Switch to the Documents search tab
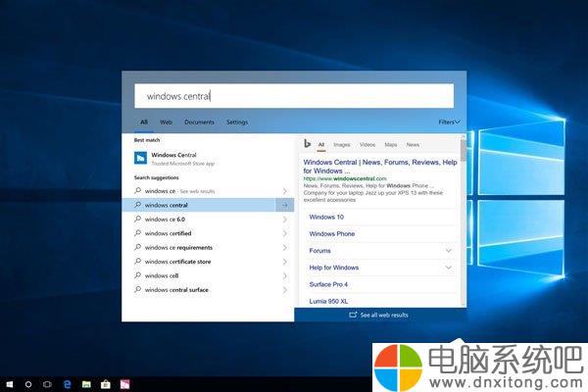The height and width of the screenshot is (392, 588). pos(199,122)
